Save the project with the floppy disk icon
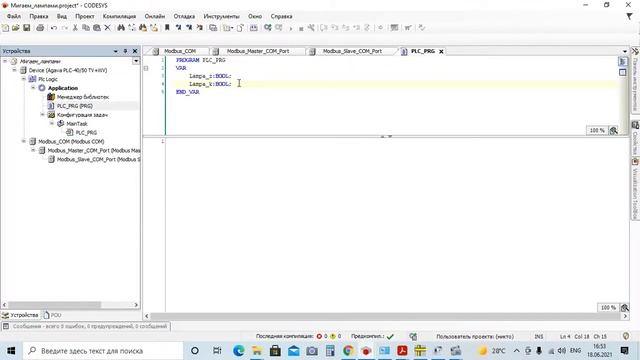 [27, 28]
